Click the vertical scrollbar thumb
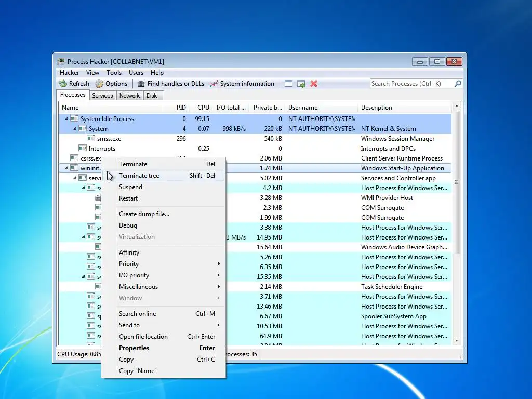Image resolution: width=532 pixels, height=399 pixels. 456,182
